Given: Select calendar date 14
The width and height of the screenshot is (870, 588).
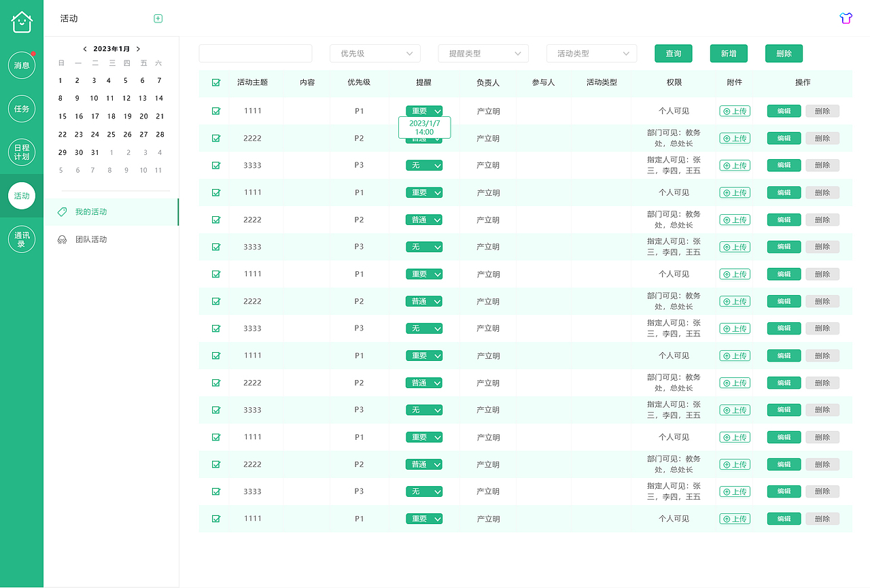Looking at the screenshot, I should pos(159,98).
